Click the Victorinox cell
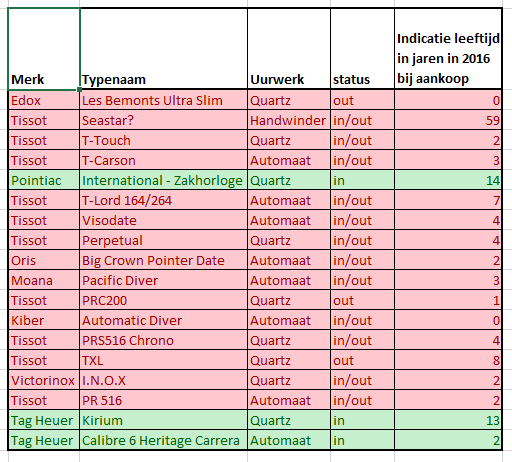The image size is (512, 462). tap(44, 380)
